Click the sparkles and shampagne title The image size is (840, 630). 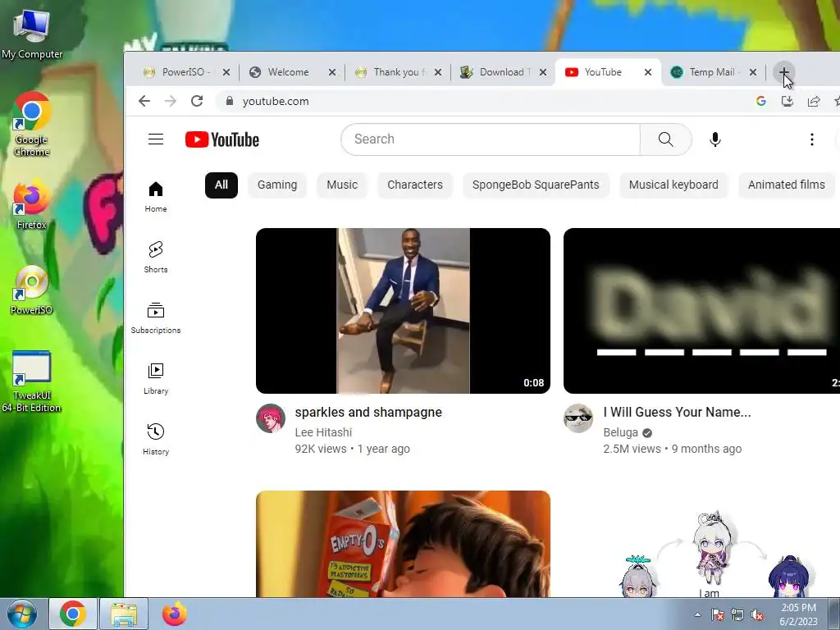tap(368, 412)
